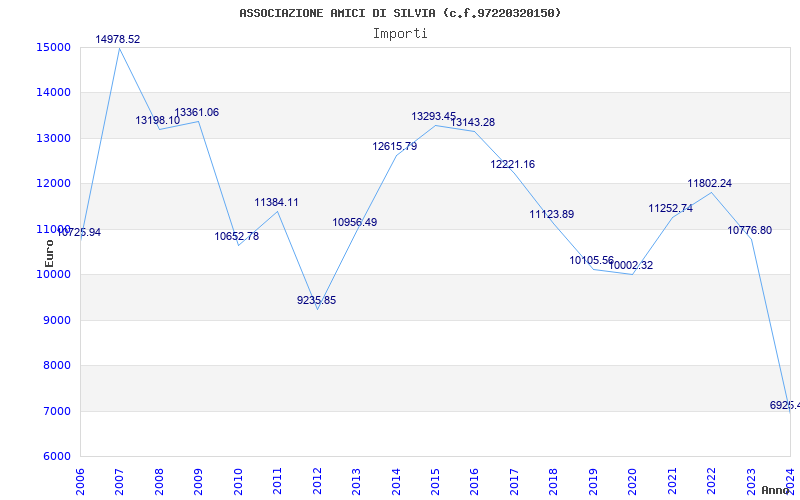The width and height of the screenshot is (800, 500).
Task: Click x-axis year label 2018
Action: click(x=554, y=482)
